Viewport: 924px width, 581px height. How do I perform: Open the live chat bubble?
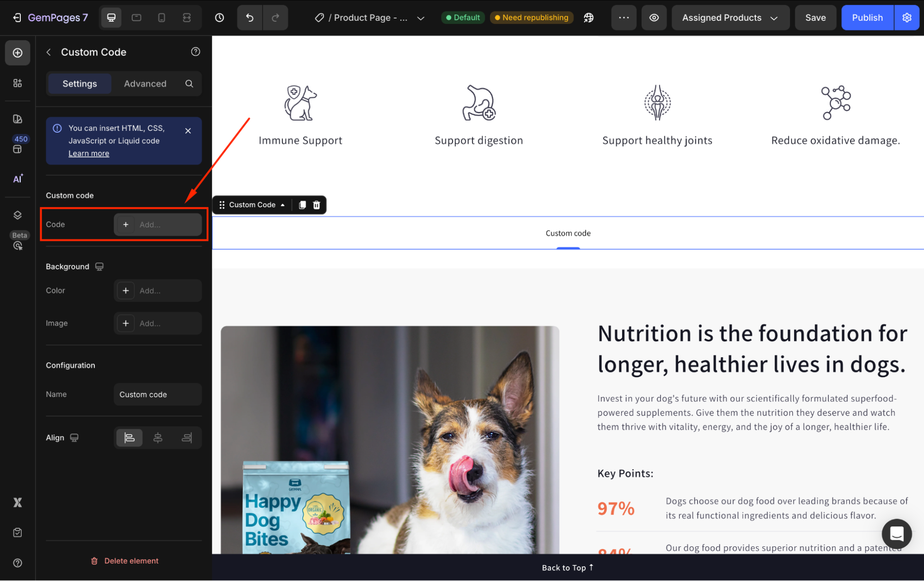coord(896,533)
